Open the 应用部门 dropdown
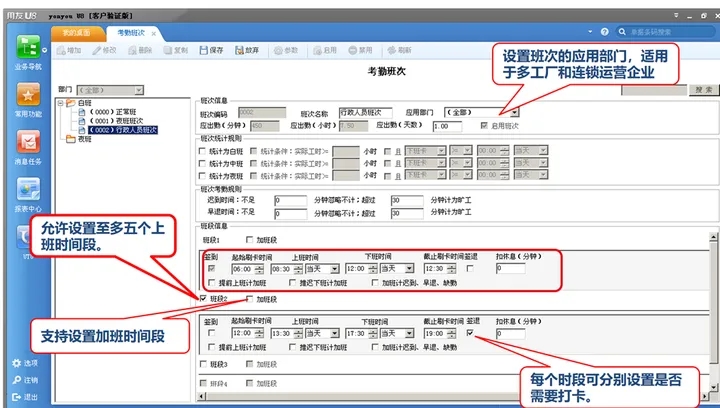Image resolution: width=720 pixels, height=408 pixels. [515, 112]
